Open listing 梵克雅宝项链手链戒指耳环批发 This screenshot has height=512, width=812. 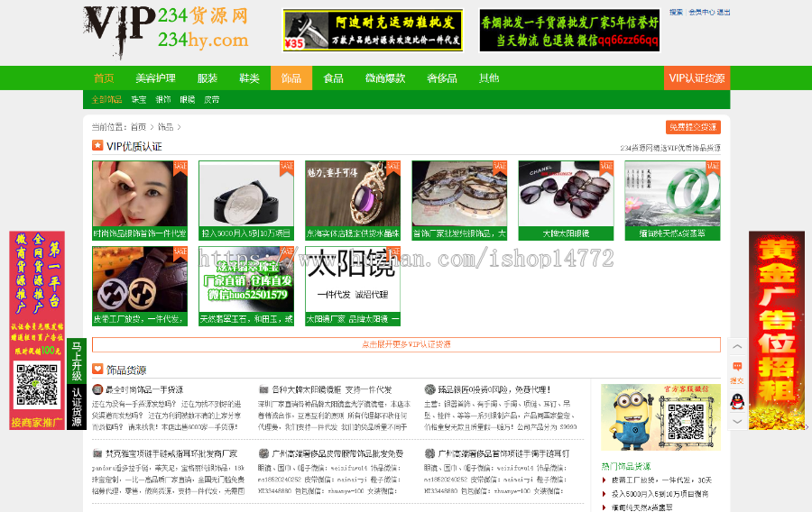171,453
